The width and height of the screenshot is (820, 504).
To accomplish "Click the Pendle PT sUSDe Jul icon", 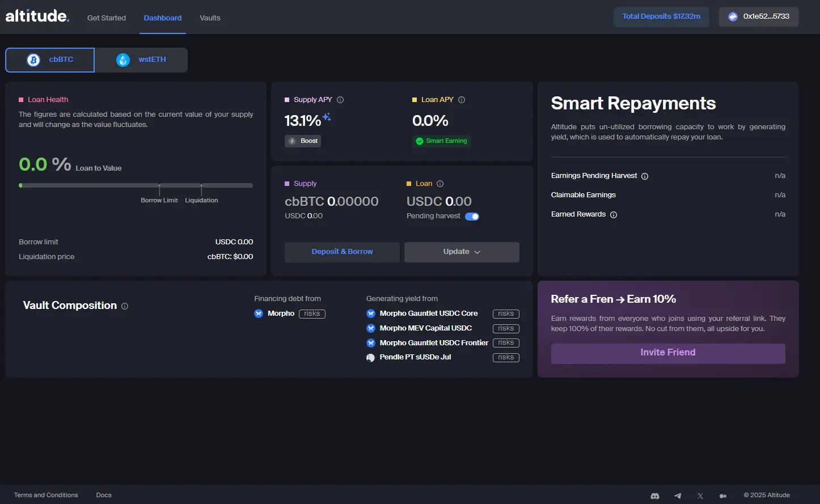I will tap(371, 358).
